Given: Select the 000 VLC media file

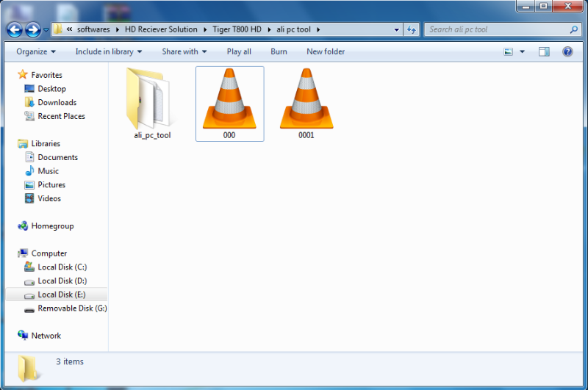Looking at the screenshot, I should tap(229, 104).
